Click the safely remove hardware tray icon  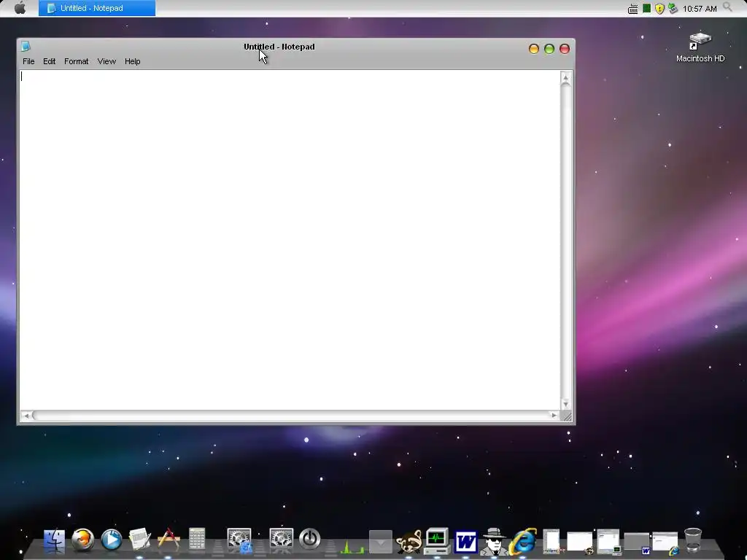(673, 8)
